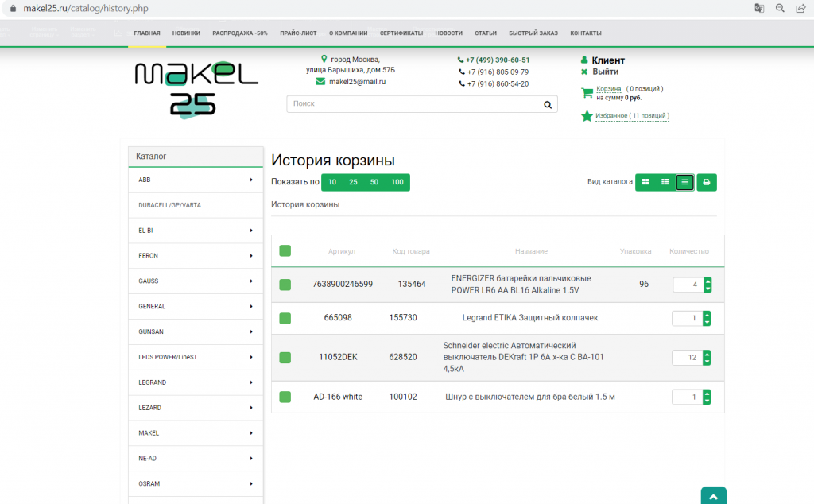
Task: Open the СТАТЬИ menu item
Action: [x=486, y=33]
